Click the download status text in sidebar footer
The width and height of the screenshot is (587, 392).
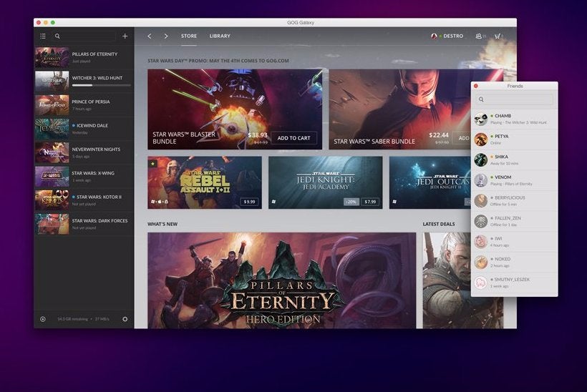83,319
